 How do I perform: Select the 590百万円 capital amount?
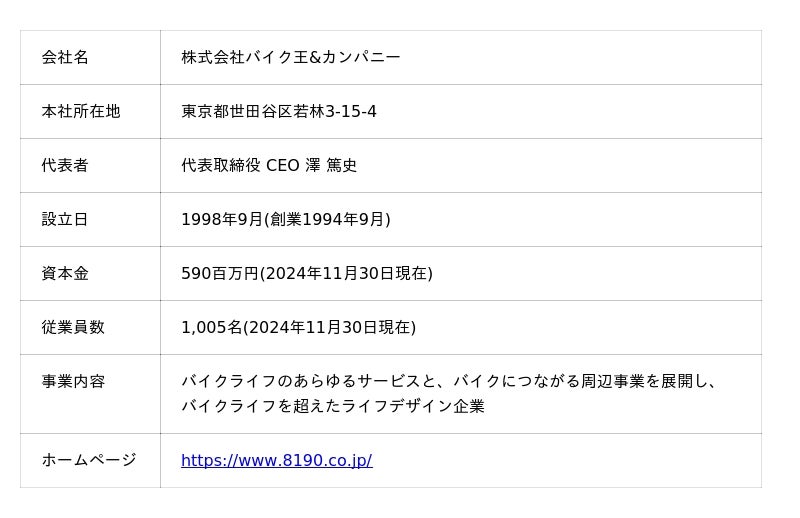coord(219,274)
